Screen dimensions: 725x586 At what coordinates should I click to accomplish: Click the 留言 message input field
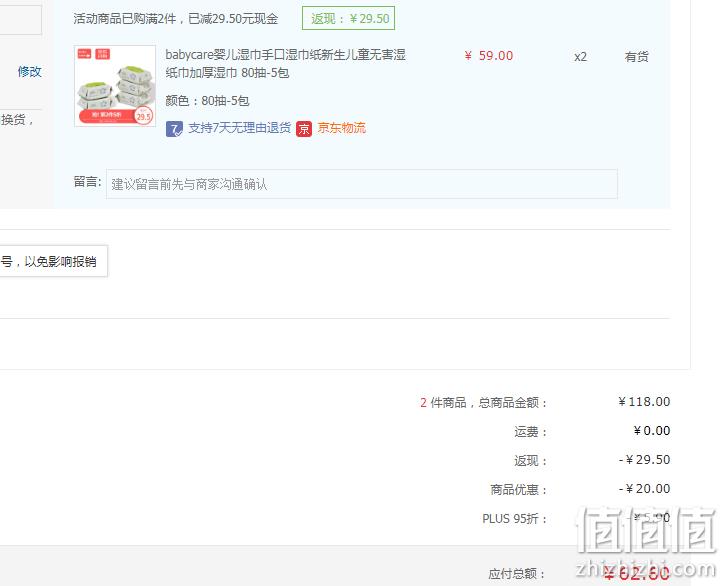[x=362, y=184]
